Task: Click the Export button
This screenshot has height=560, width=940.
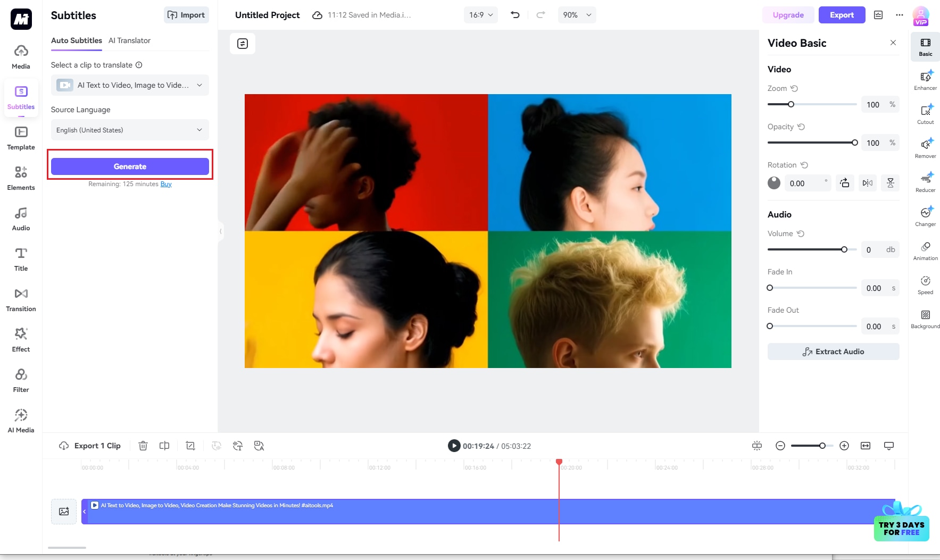Action: 842,15
